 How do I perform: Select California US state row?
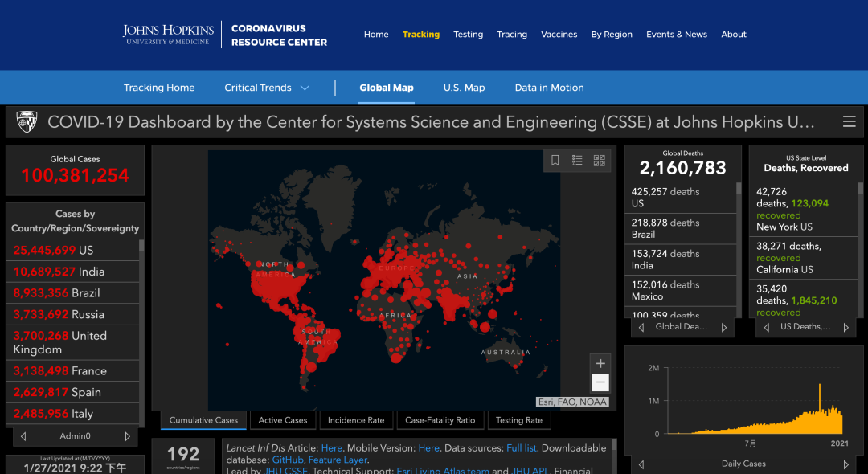(803, 258)
